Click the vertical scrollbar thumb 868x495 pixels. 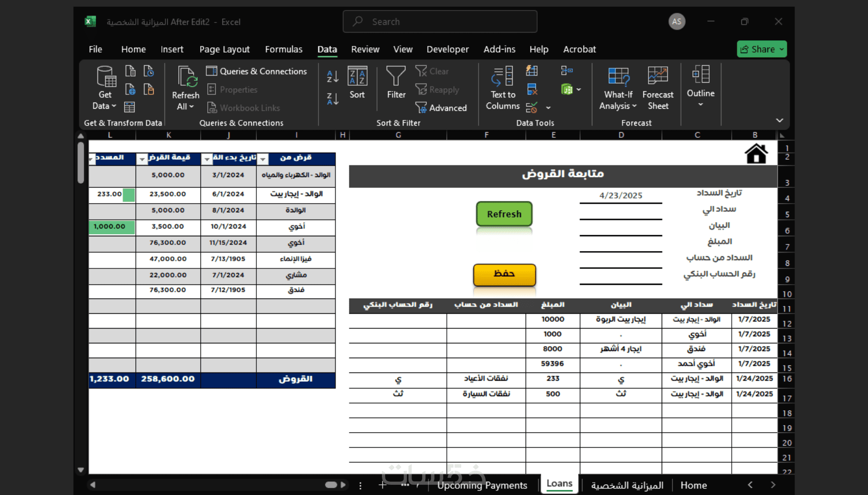coord(81,162)
